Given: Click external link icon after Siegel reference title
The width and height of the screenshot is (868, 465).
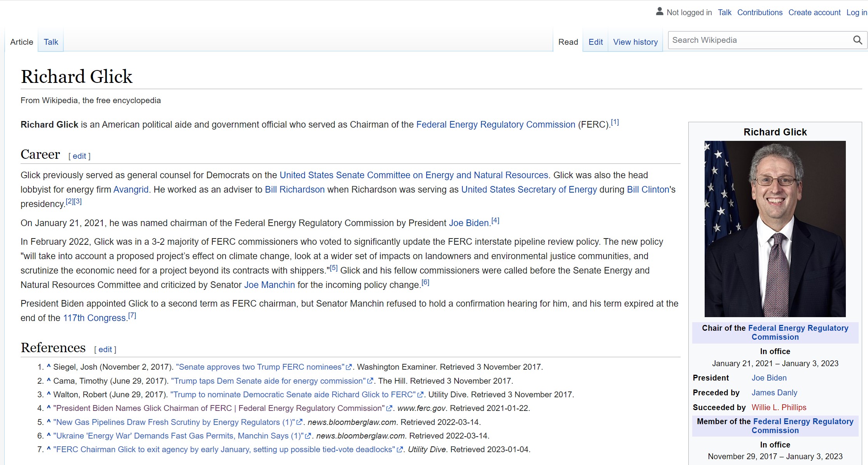Looking at the screenshot, I should click(x=349, y=367).
